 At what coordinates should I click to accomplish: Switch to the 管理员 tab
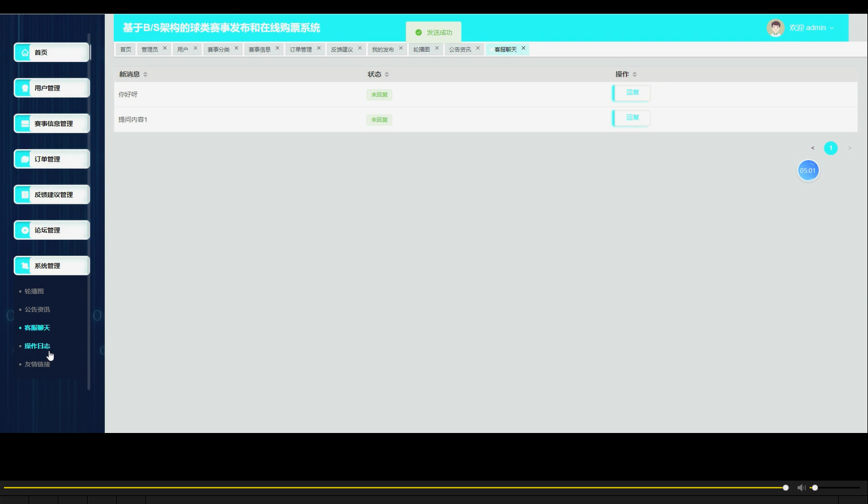point(149,50)
